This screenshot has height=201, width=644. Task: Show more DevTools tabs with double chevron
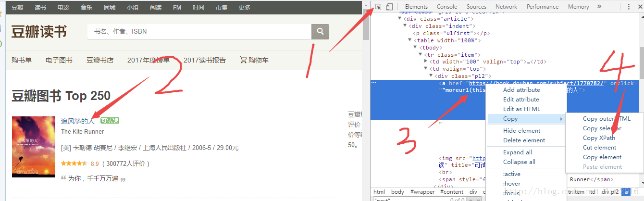pyautogui.click(x=599, y=7)
